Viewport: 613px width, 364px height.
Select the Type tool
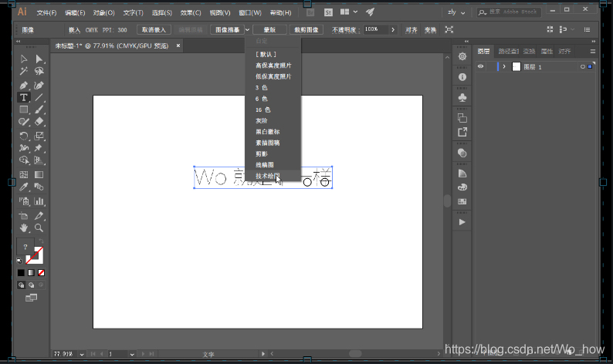pos(24,97)
